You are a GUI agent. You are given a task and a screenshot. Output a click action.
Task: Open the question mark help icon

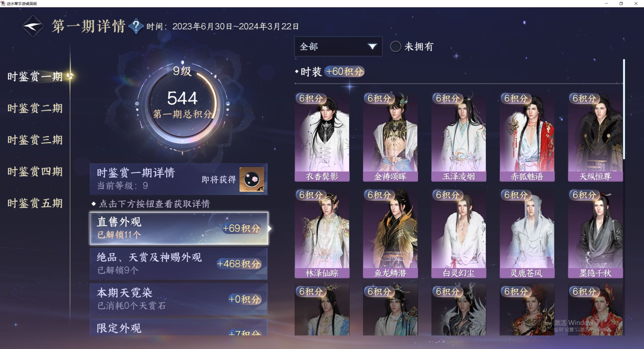136,26
